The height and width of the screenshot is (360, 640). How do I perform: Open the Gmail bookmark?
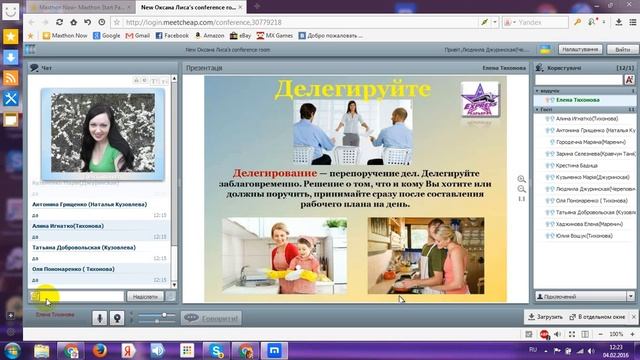coord(138,36)
